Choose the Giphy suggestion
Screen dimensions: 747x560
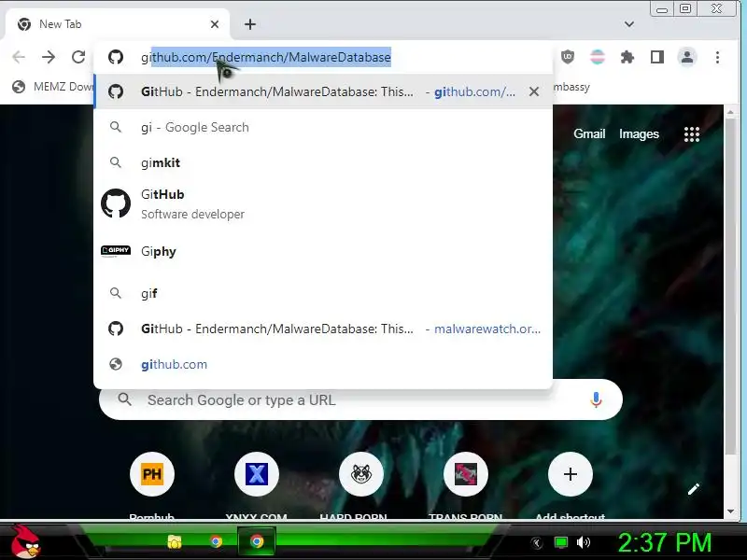coord(323,251)
